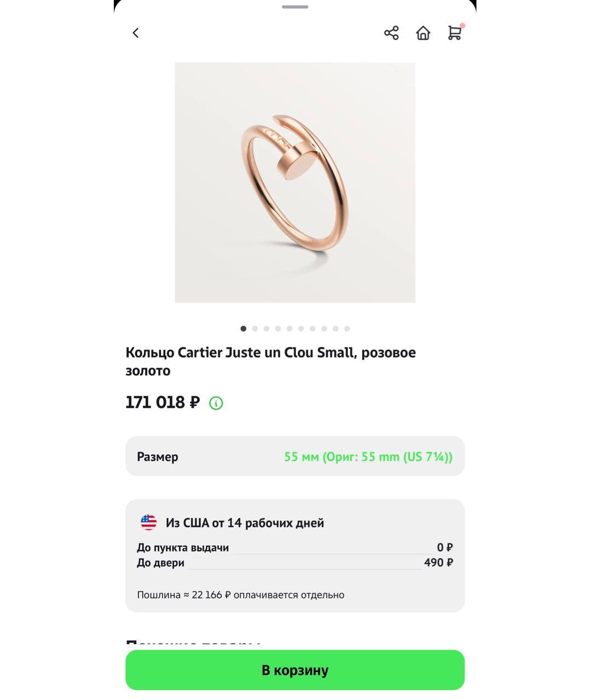Select pickup point delivery for 0 ₽
This screenshot has height=700, width=591.
(295, 547)
